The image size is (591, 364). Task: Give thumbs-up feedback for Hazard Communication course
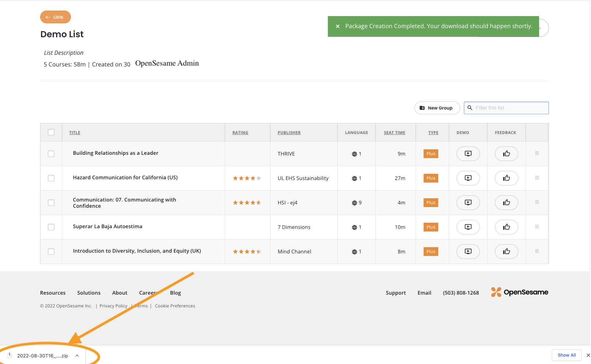[506, 178]
